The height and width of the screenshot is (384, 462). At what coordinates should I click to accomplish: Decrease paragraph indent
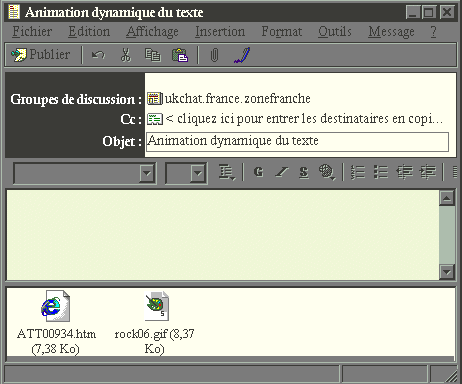(404, 172)
